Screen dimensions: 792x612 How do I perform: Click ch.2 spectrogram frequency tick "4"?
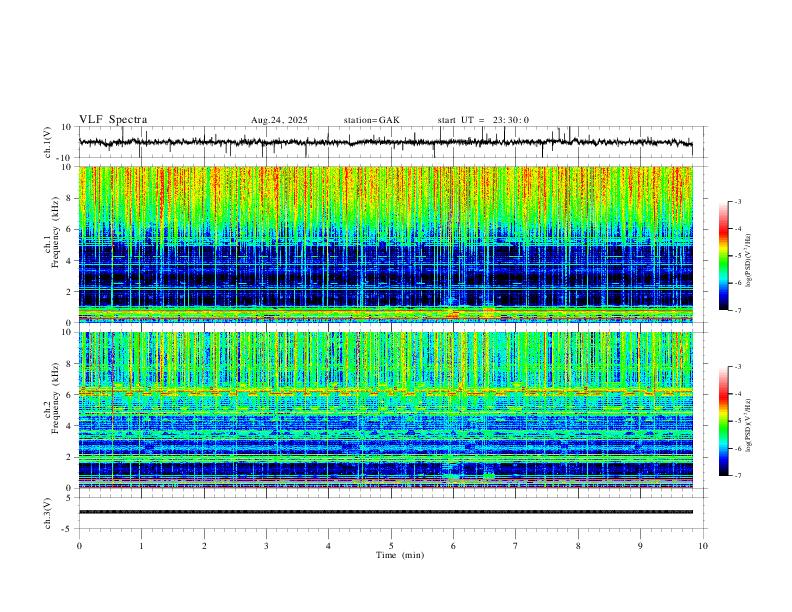[69, 426]
